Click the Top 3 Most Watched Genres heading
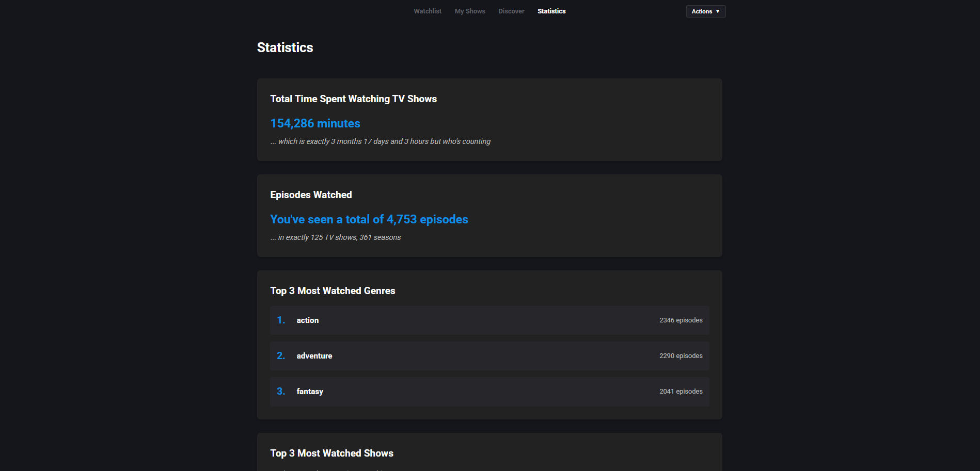Screen dimensions: 980x471 tap(333, 291)
